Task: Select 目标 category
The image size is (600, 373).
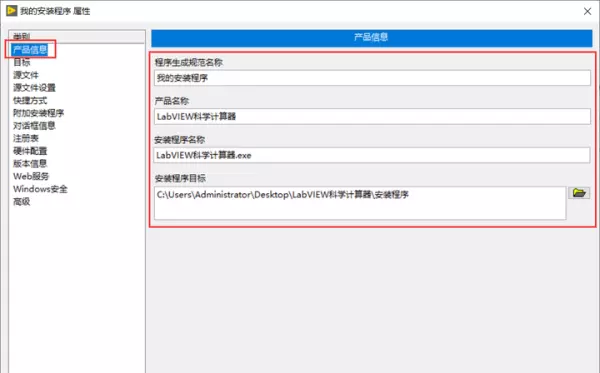Action: [x=21, y=62]
